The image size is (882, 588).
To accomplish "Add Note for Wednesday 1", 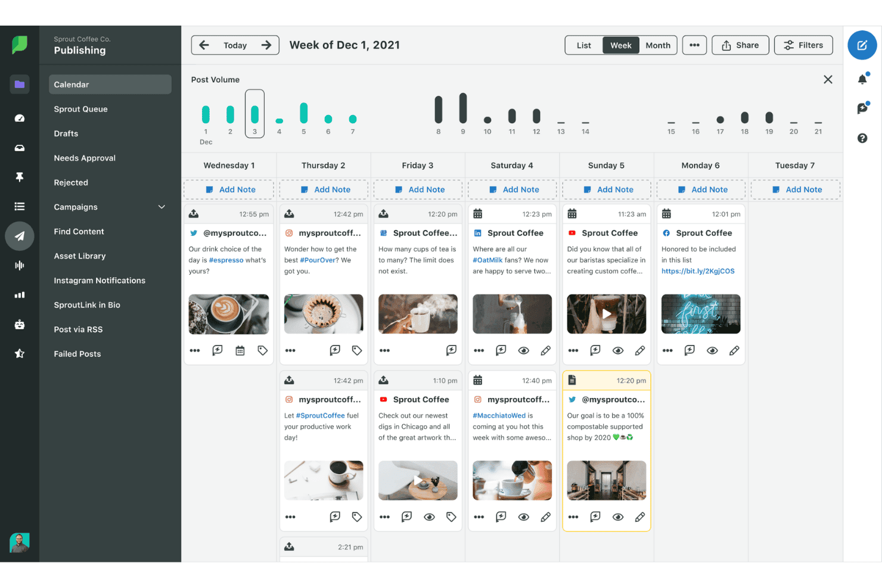I will tap(229, 189).
